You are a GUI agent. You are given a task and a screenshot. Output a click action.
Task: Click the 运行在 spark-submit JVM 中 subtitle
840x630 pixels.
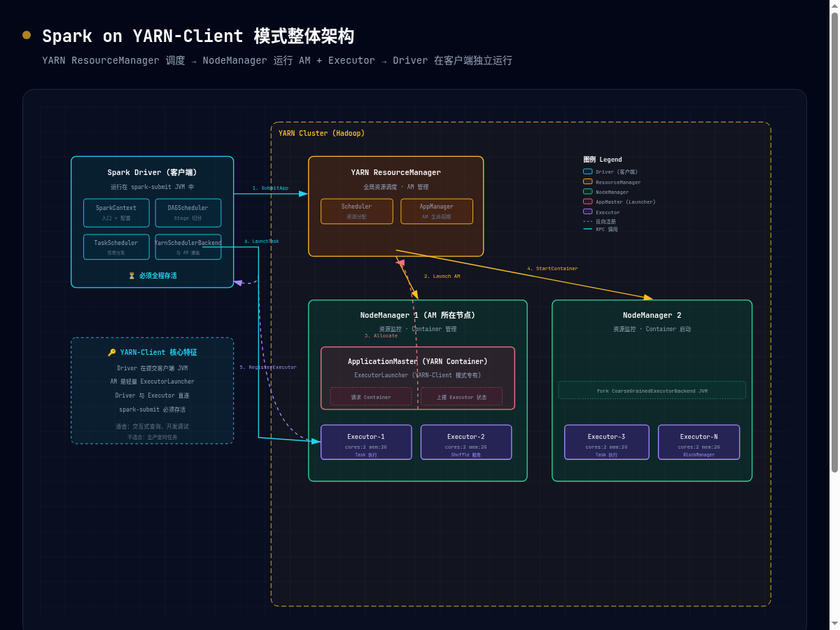click(152, 187)
